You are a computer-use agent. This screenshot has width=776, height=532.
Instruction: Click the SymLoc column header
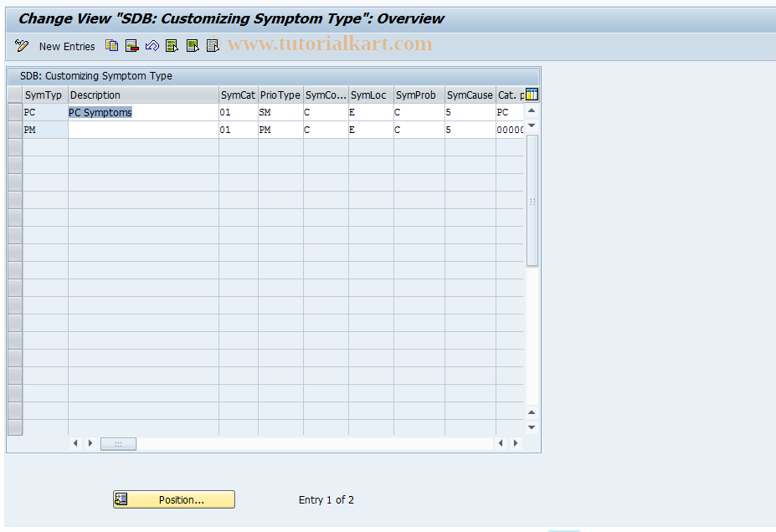tap(371, 95)
